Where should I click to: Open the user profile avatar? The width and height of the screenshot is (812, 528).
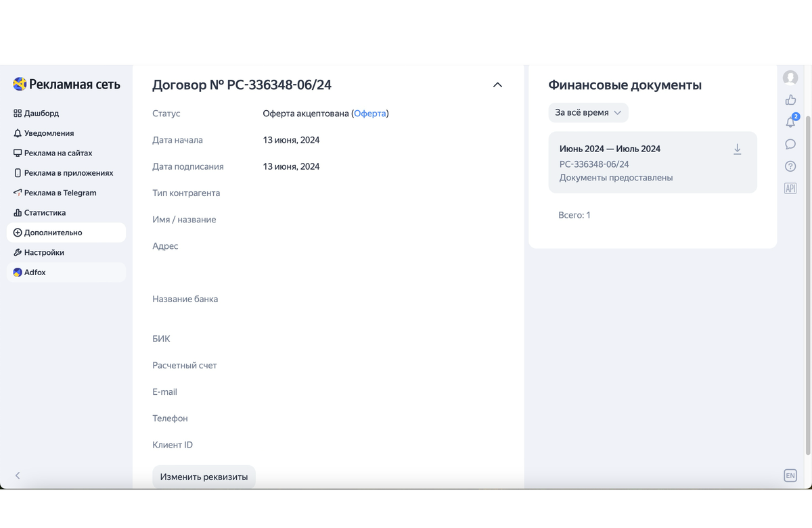coord(790,78)
